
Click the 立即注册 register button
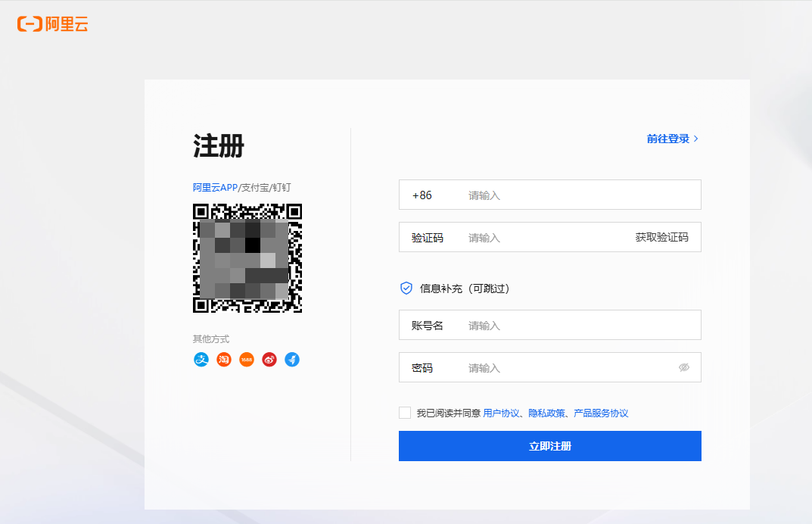550,446
